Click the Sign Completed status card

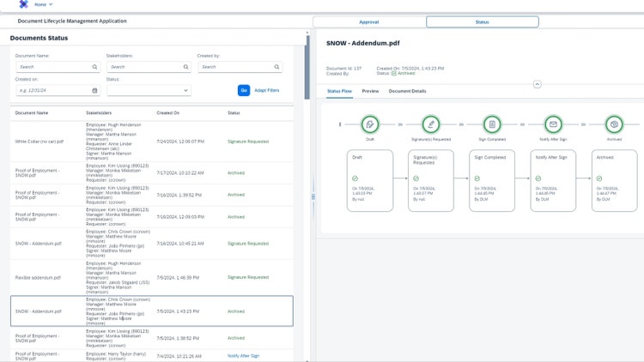[492, 181]
